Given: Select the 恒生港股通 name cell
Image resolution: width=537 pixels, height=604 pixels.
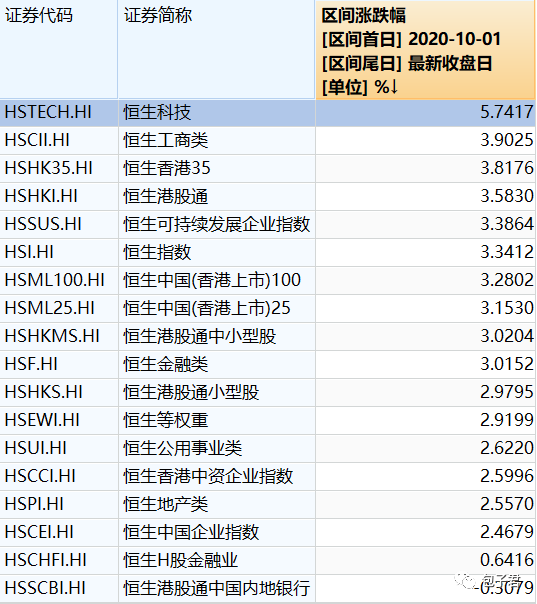Looking at the screenshot, I should (x=216, y=196).
